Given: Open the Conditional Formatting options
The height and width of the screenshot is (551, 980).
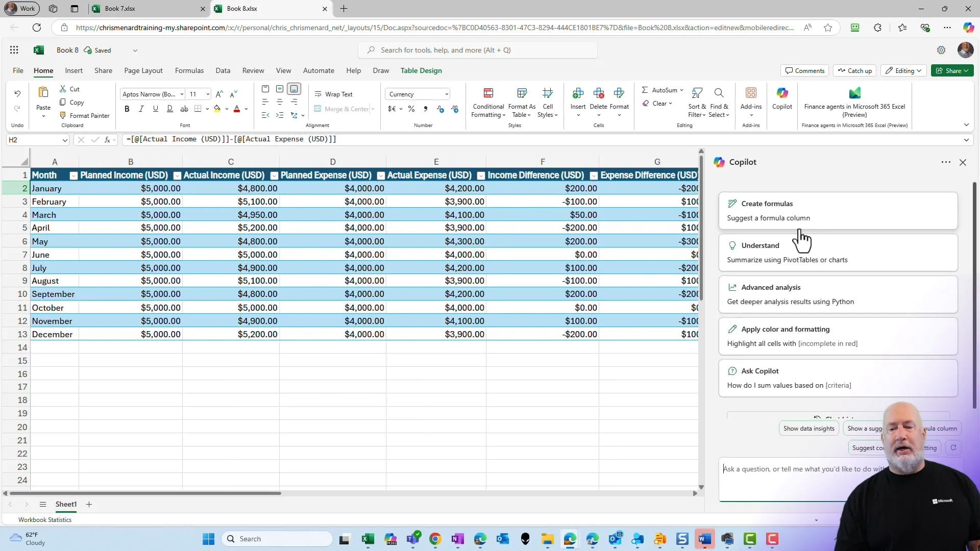Looking at the screenshot, I should (x=488, y=102).
